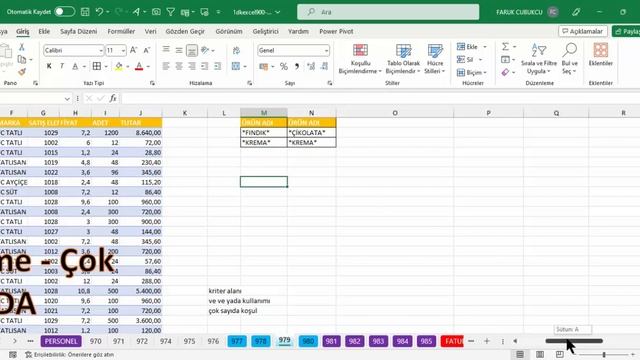
Task: Toggle italic T formatting
Action: 62,66
